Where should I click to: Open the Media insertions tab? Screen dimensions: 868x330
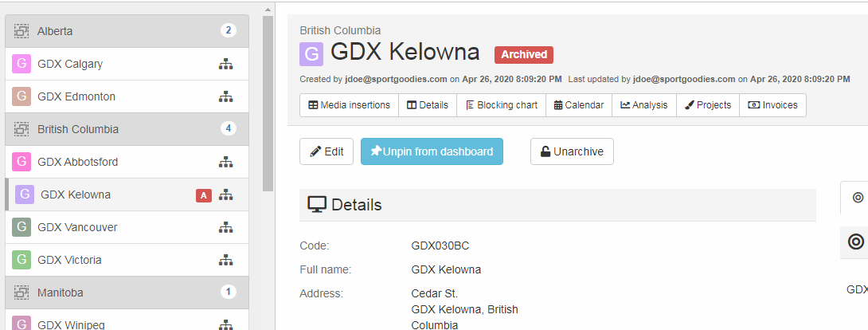(349, 105)
